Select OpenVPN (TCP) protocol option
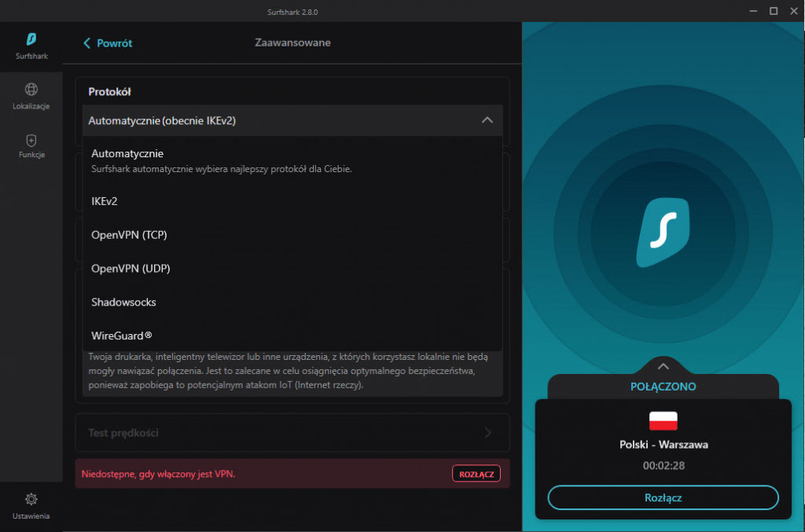The image size is (805, 532). (x=292, y=235)
